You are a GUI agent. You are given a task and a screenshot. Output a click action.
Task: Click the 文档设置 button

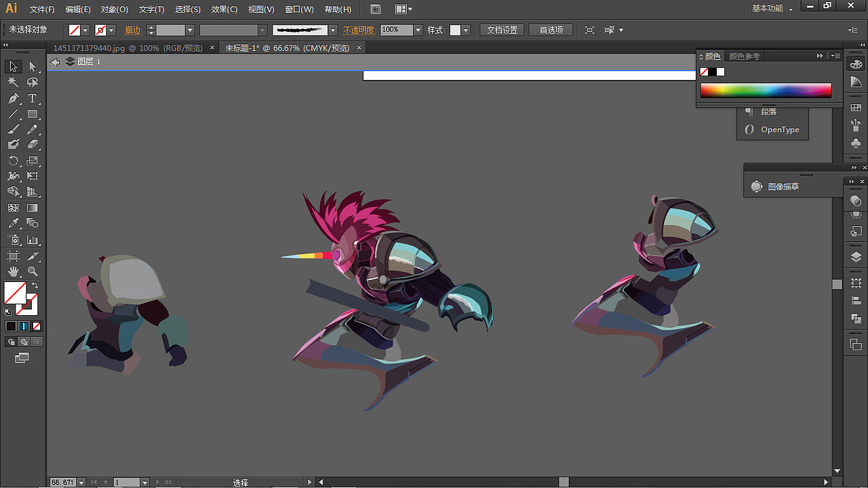(502, 30)
